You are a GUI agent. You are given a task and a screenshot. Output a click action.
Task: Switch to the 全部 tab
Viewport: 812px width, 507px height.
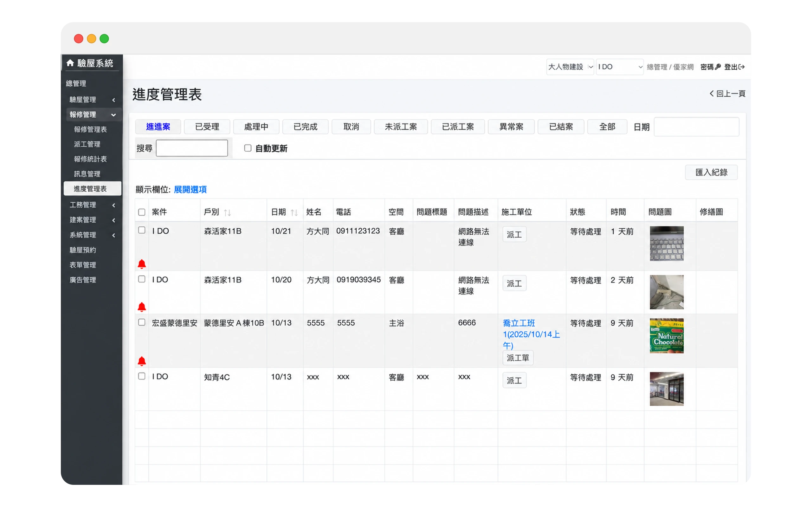pyautogui.click(x=607, y=127)
